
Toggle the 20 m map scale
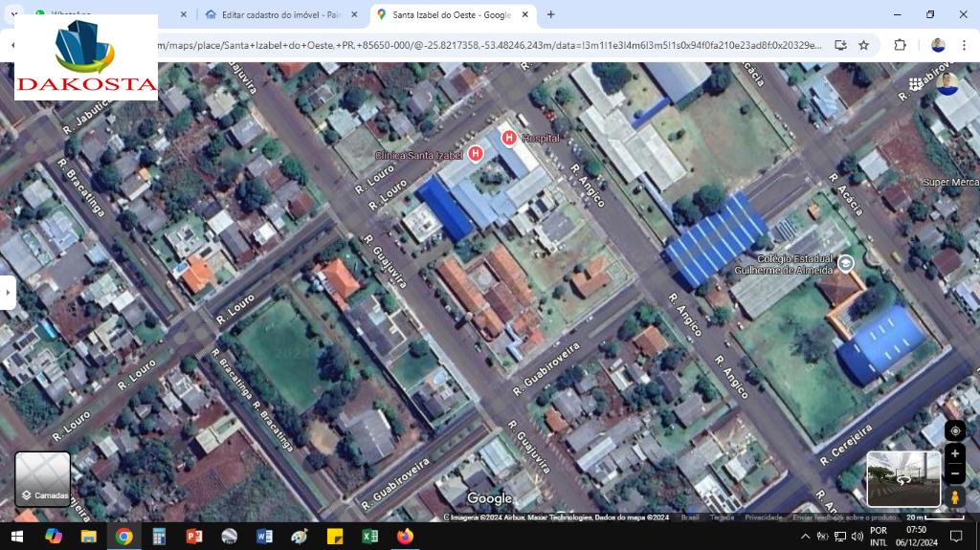click(935, 517)
